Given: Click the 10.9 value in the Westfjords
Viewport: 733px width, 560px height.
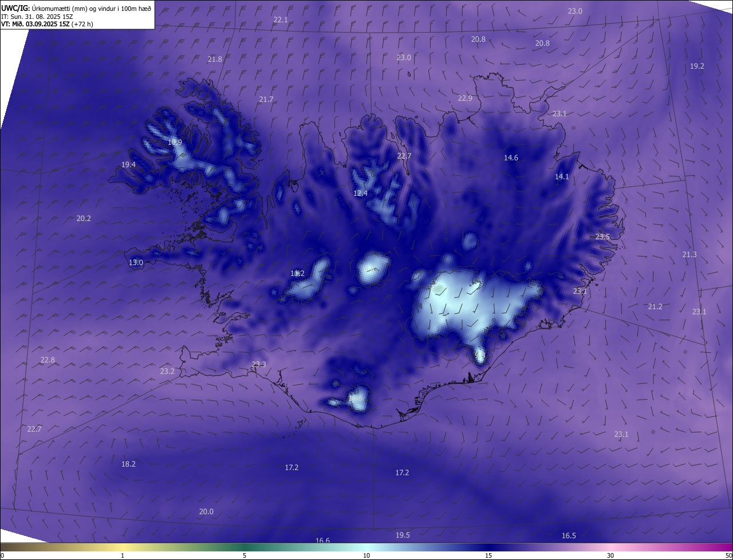Looking at the screenshot, I should point(175,143).
